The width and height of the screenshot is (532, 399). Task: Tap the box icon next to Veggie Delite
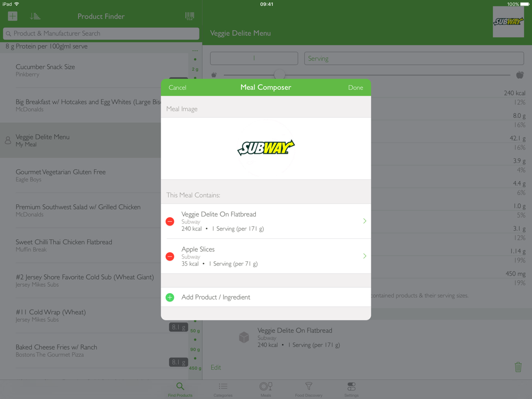point(244,337)
